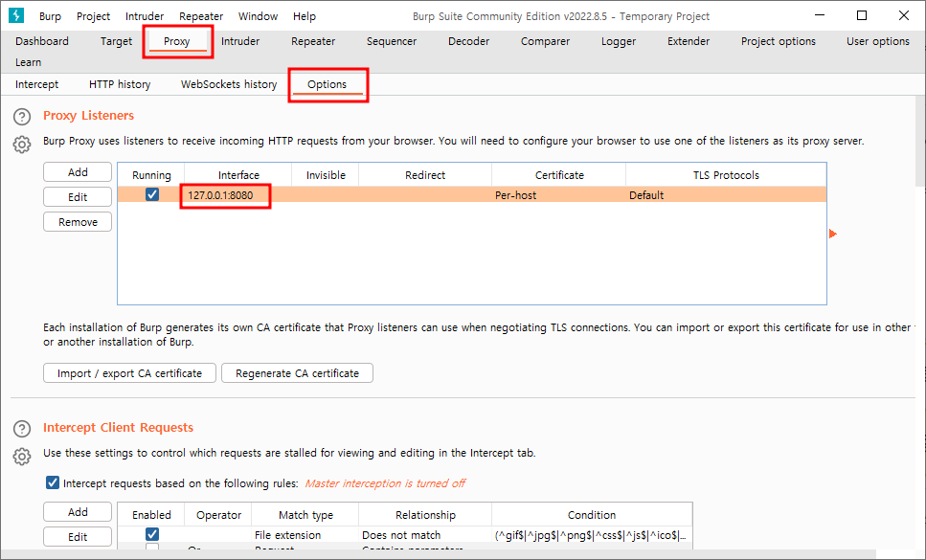
Task: Open the Intruder menu in menu bar
Action: click(x=145, y=16)
